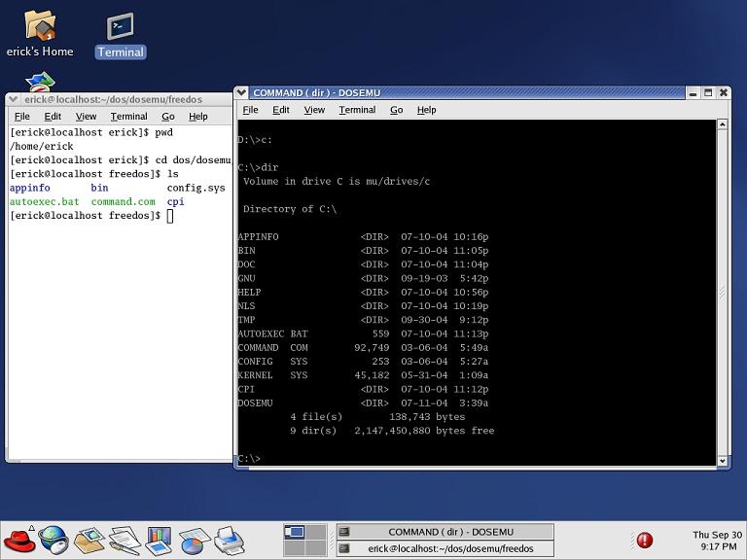Image resolution: width=747 pixels, height=560 pixels.
Task: Open the email client panel icon
Action: tap(89, 541)
